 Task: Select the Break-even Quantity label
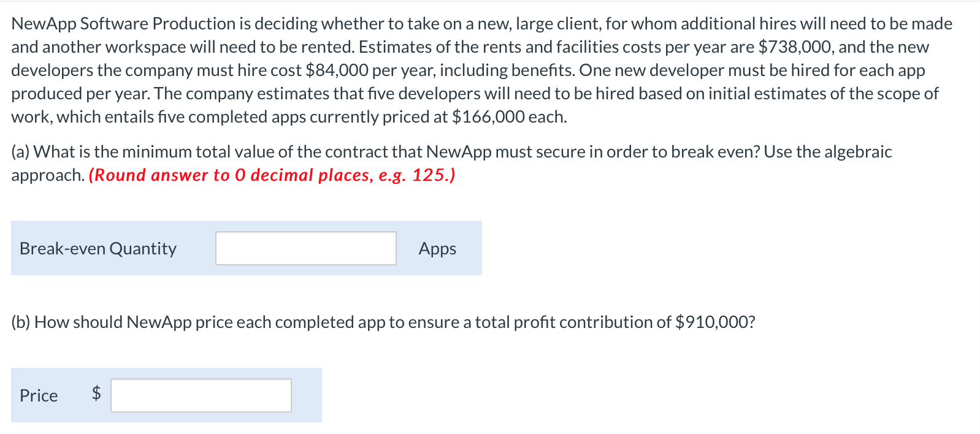click(97, 248)
